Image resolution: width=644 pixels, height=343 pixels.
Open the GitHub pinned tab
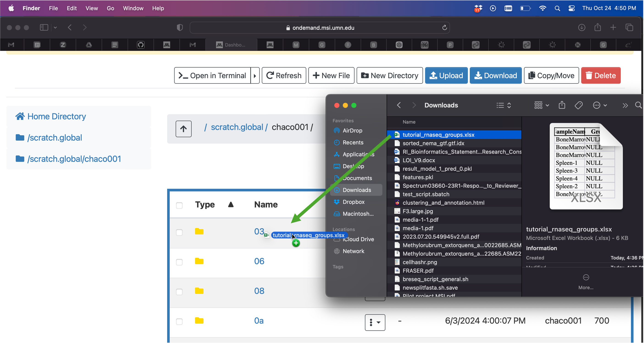point(141,45)
